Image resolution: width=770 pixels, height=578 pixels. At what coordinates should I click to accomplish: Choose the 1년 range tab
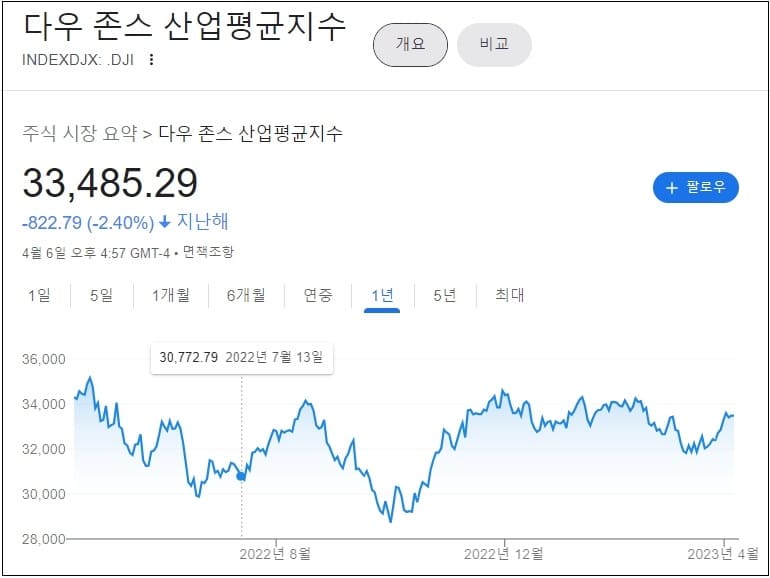click(x=382, y=296)
